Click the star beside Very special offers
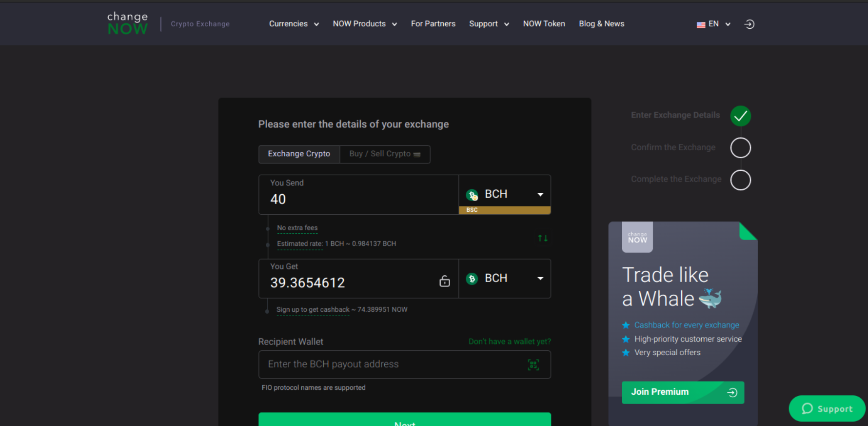Image resolution: width=868 pixels, height=426 pixels. [626, 352]
